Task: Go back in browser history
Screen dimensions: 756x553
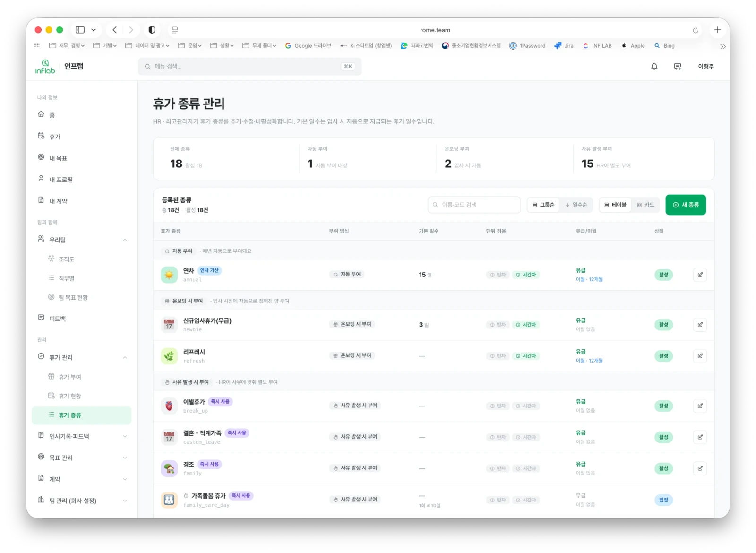Action: tap(114, 30)
